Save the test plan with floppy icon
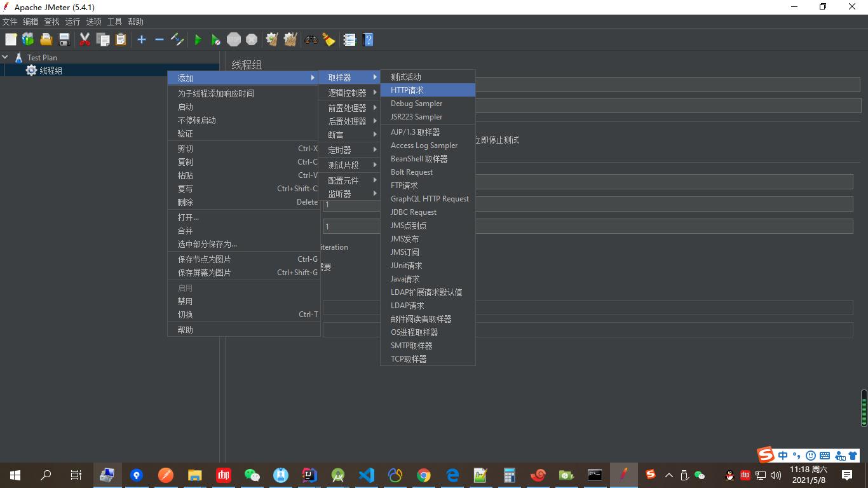868x488 pixels. pos(64,39)
